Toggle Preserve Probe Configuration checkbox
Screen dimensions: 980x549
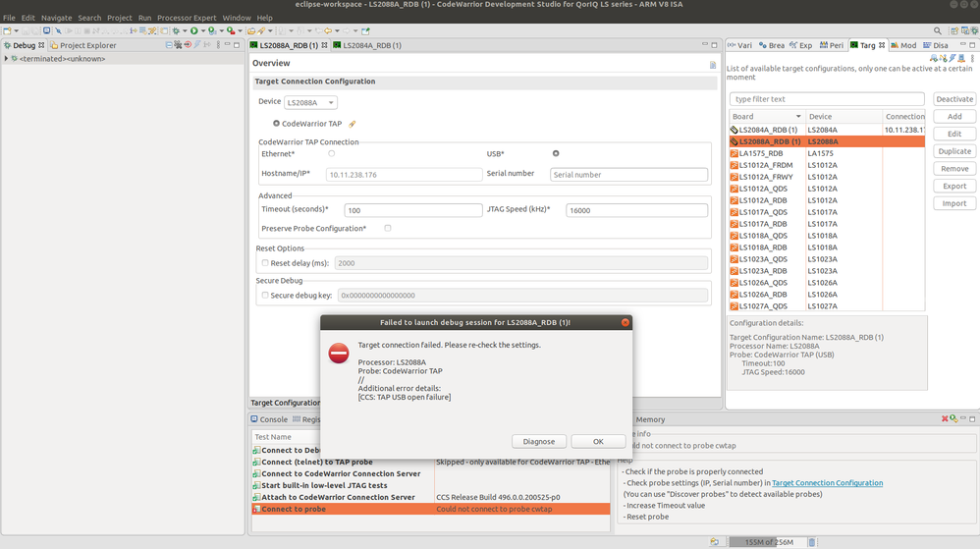(388, 228)
